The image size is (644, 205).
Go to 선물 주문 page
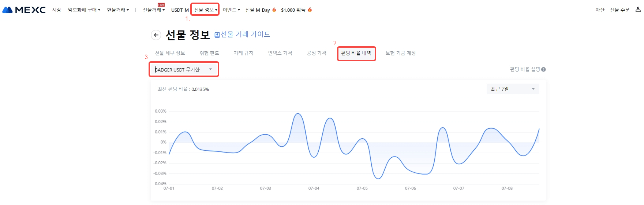point(619,10)
